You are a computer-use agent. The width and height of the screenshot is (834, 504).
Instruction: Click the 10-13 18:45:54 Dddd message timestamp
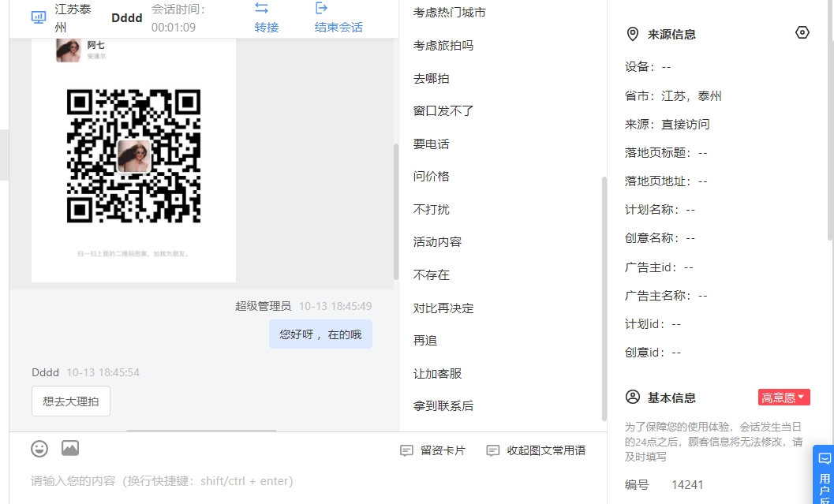(x=103, y=373)
